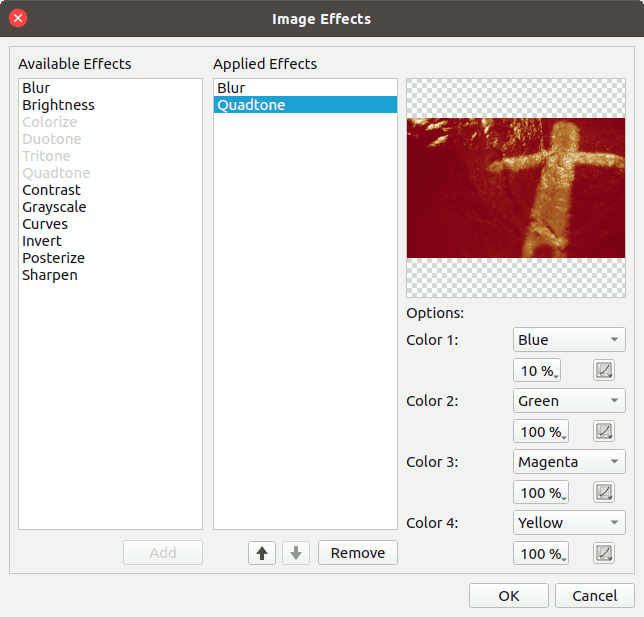Confirm effects with OK button
Image resolution: width=644 pixels, height=617 pixels.
[508, 596]
